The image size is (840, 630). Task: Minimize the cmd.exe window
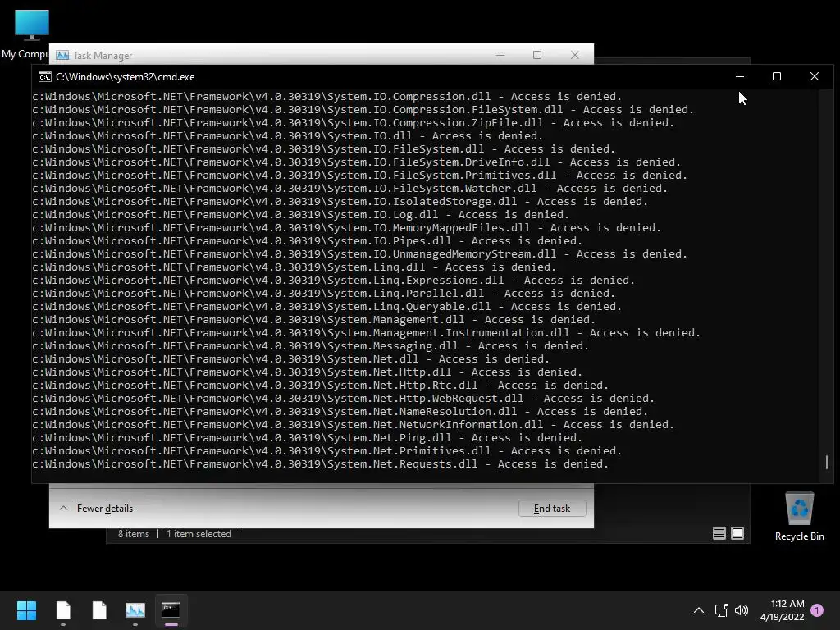tap(740, 76)
